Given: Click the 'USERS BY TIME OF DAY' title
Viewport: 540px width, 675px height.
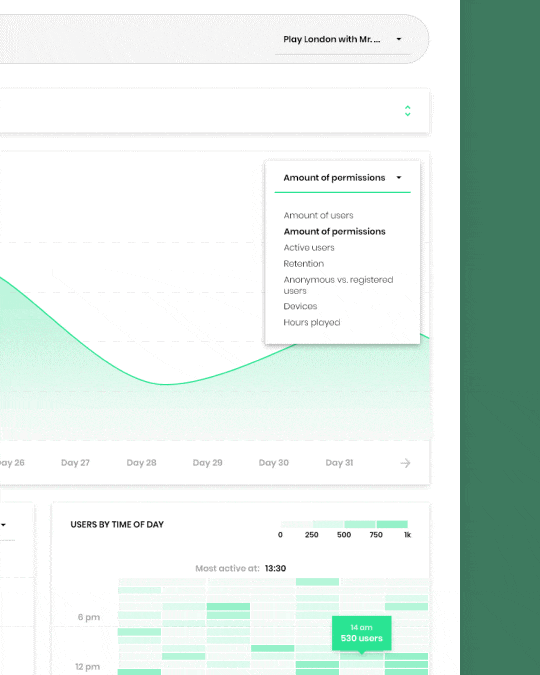Looking at the screenshot, I should (x=117, y=524).
